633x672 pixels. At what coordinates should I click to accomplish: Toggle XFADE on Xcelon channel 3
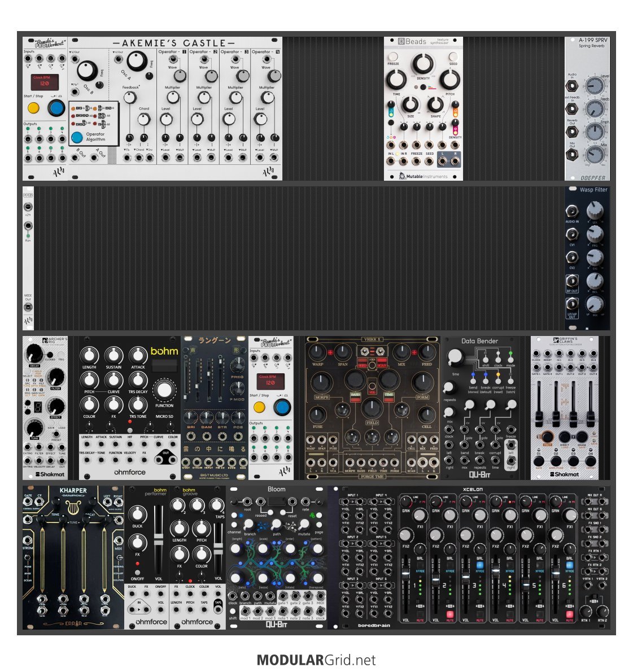coord(480,565)
